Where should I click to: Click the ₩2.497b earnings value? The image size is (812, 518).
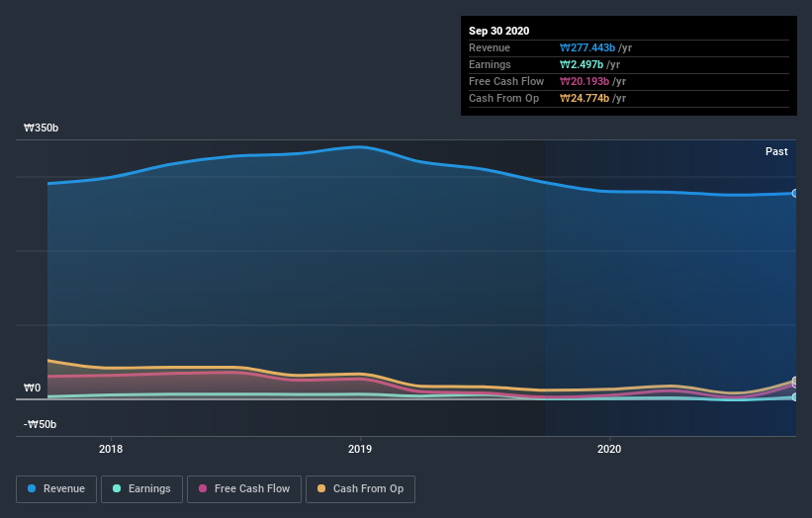point(581,64)
